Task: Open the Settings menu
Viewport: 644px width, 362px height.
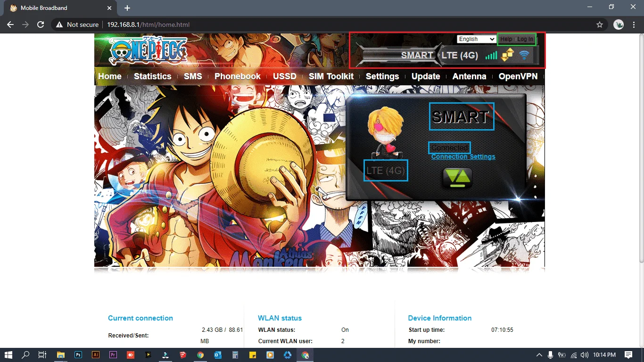Action: tap(382, 76)
